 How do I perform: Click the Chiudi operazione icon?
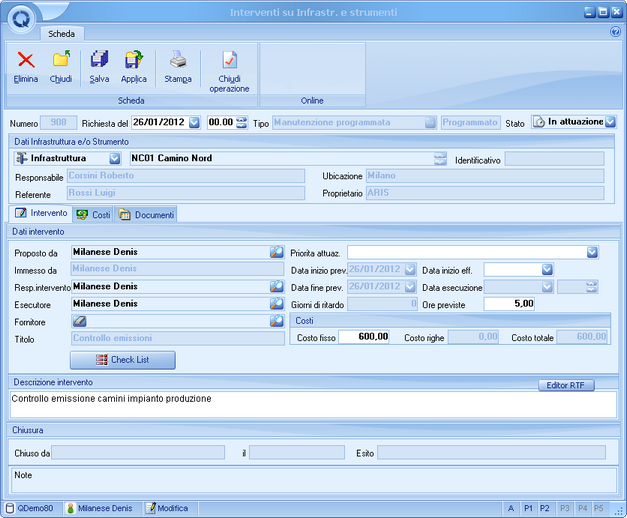tap(229, 61)
